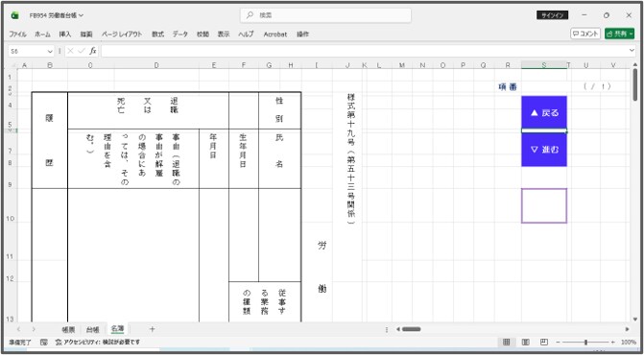
Task: Open the ページ レイアウト ribbon tab
Action: point(122,35)
